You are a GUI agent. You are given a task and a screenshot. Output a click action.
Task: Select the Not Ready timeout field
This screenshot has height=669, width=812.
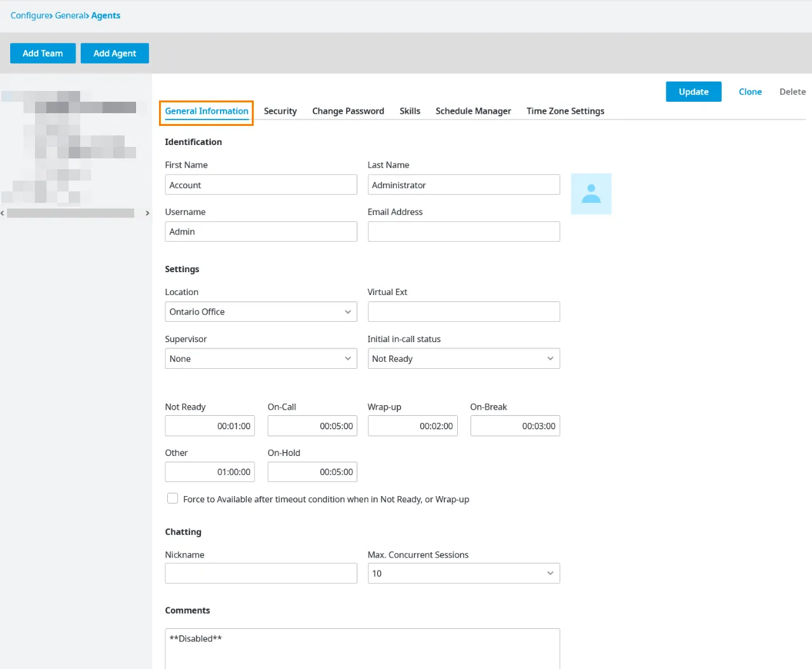pyautogui.click(x=210, y=426)
